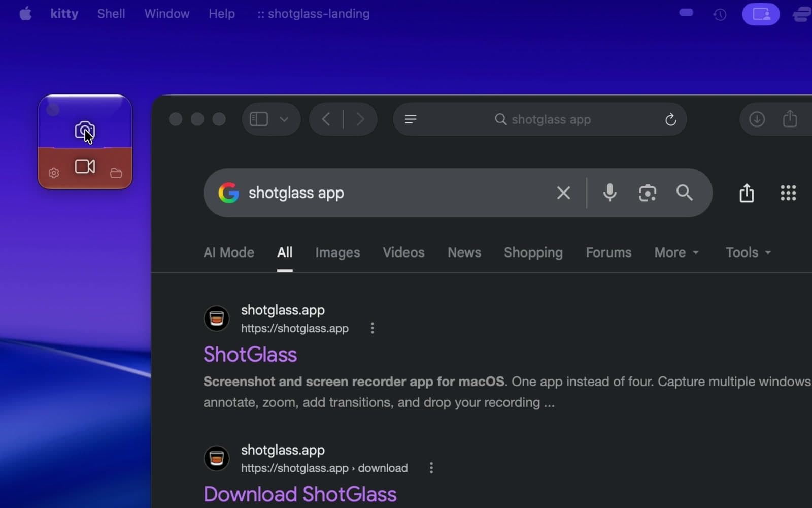
Task: Click the pill-shaped menu bar status icon
Action: click(686, 13)
